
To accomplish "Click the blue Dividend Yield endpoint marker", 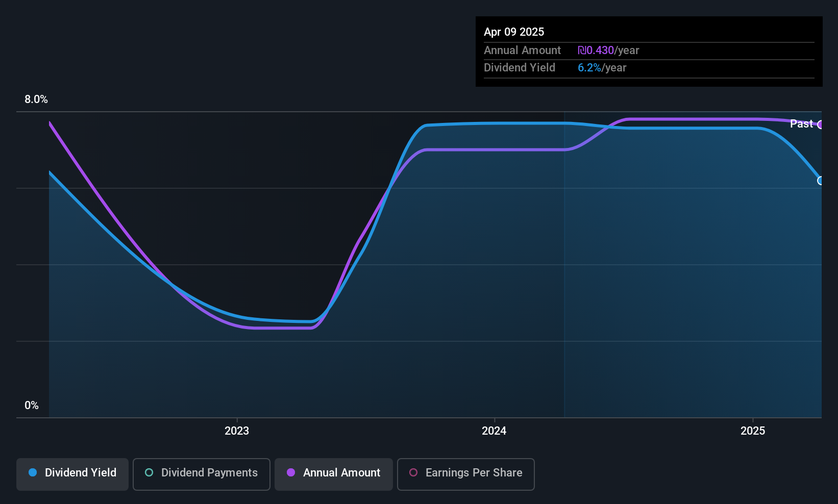I will click(821, 181).
